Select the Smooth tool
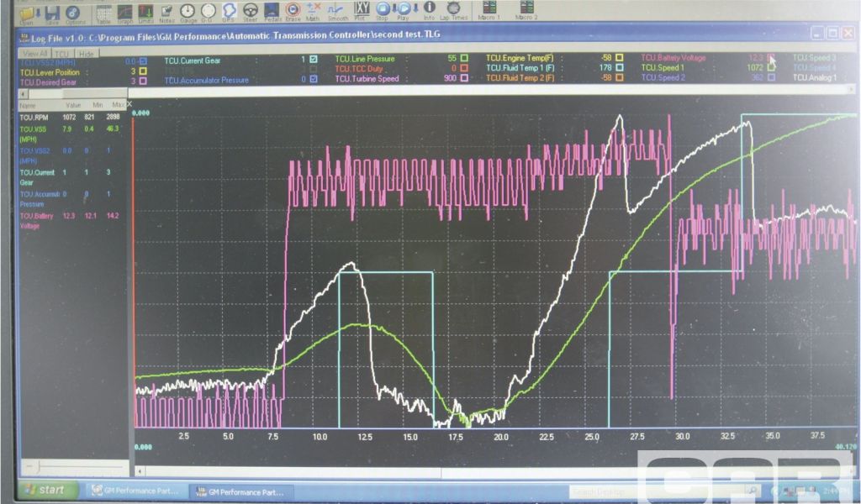 coord(337,11)
